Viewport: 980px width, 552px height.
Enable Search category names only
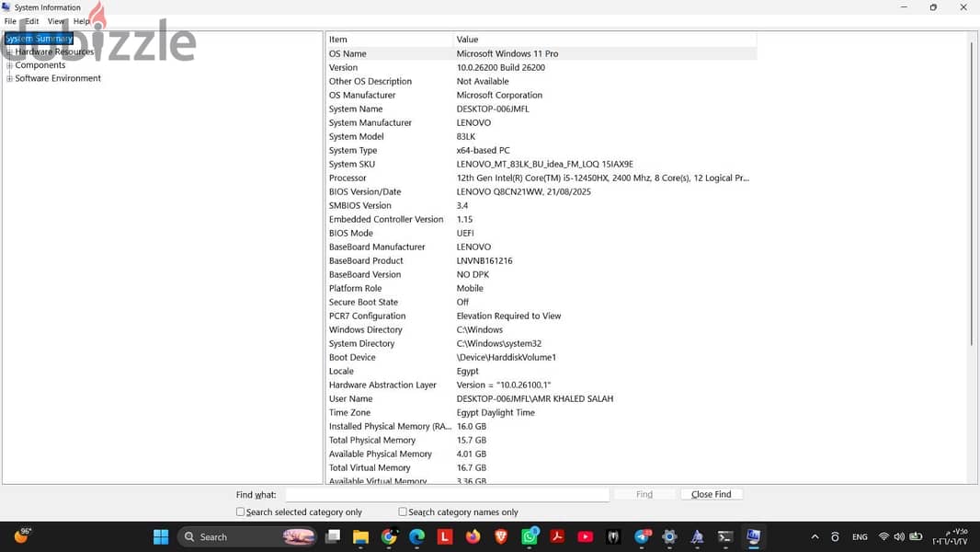(x=403, y=512)
